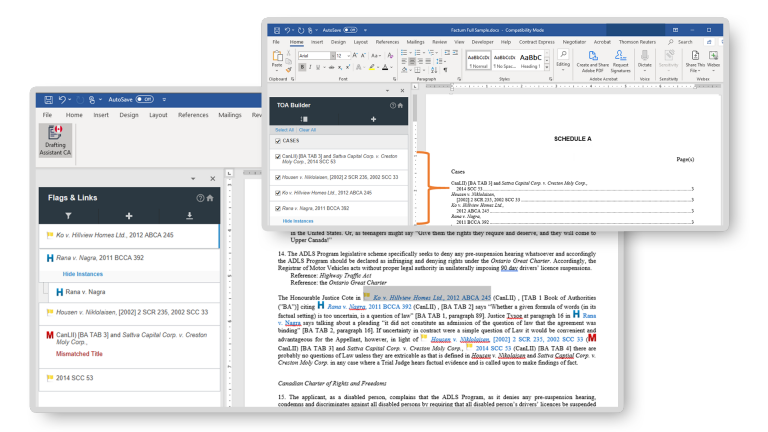Click the font color A button
This screenshot has height=432, width=768.
tap(385, 67)
